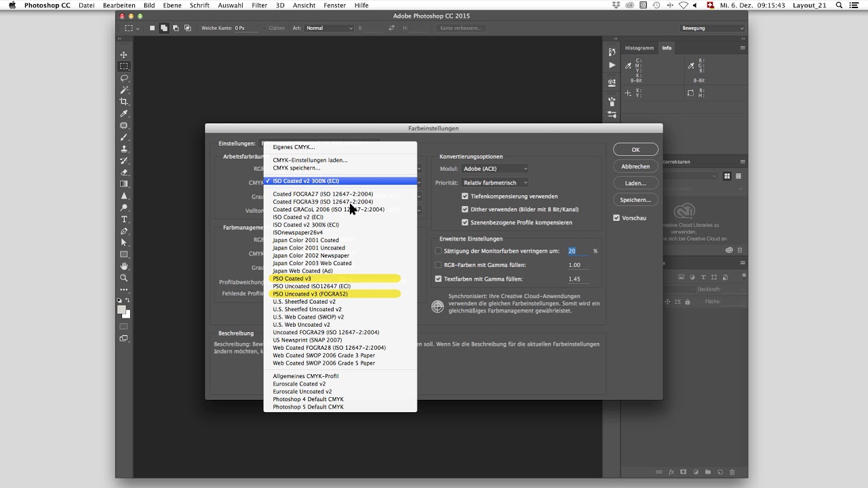Click the Spotlight search icon in menu bar
The height and width of the screenshot is (488, 868).
pos(838,5)
